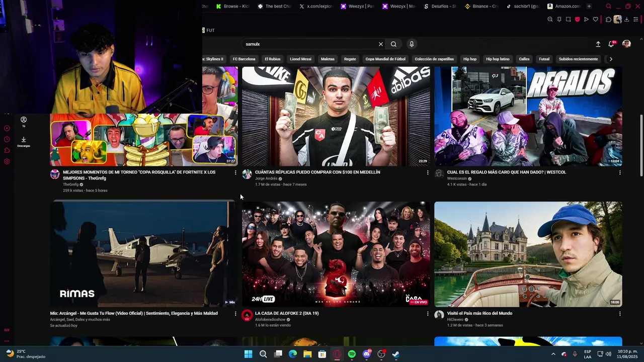
Task: Open the Jorge Andrés channel link
Action: click(266, 178)
